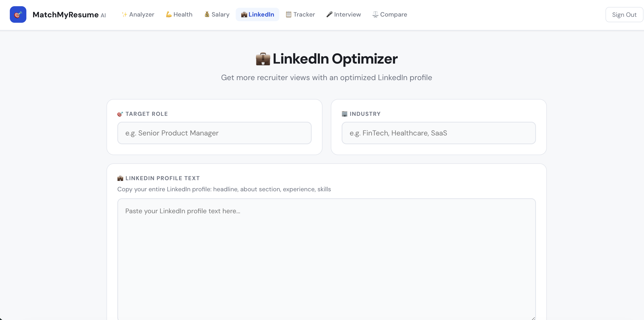
Task: Click the Sign Out button
Action: 624,14
